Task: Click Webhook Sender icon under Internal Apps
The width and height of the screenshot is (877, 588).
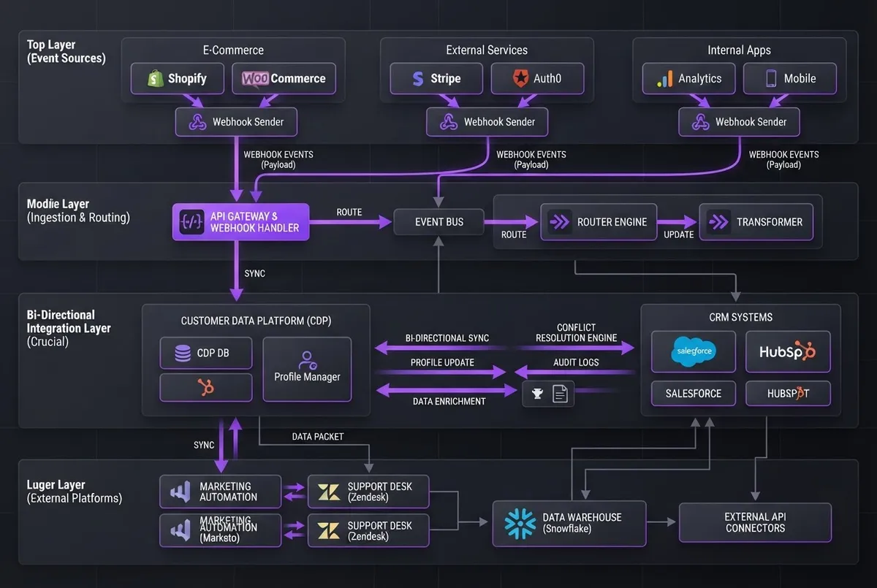Action: [700, 122]
